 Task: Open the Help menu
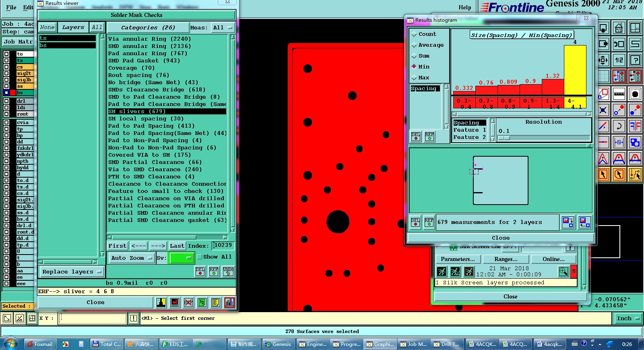pyautogui.click(x=465, y=7)
